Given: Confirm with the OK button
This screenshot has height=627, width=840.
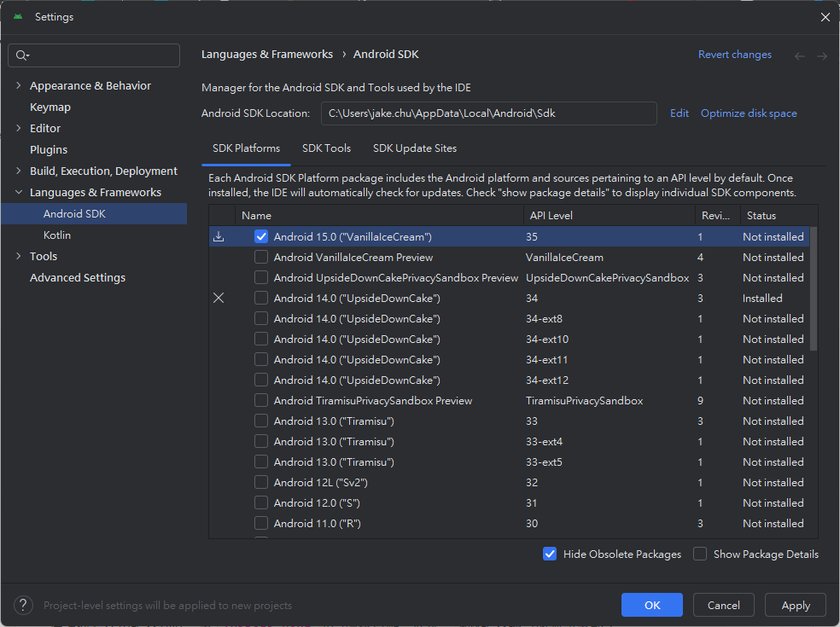Looking at the screenshot, I should pos(652,605).
